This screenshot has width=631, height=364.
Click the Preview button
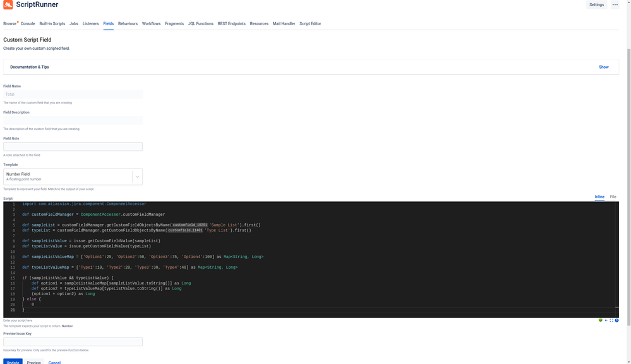point(34,361)
